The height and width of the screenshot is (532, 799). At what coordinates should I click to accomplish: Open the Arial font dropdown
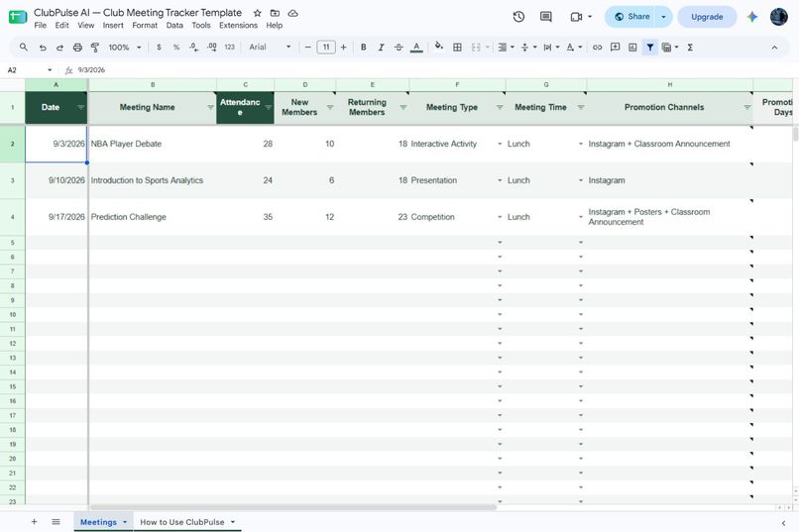pos(270,48)
